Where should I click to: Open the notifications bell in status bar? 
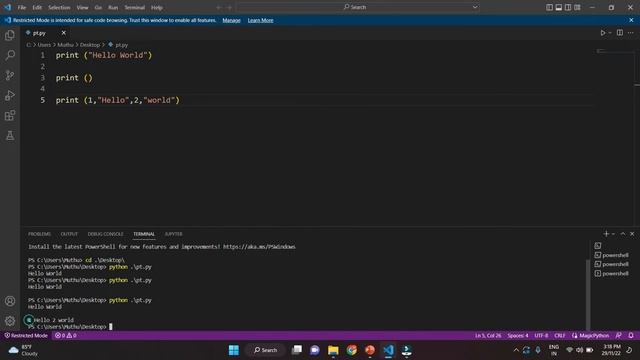[x=631, y=336]
